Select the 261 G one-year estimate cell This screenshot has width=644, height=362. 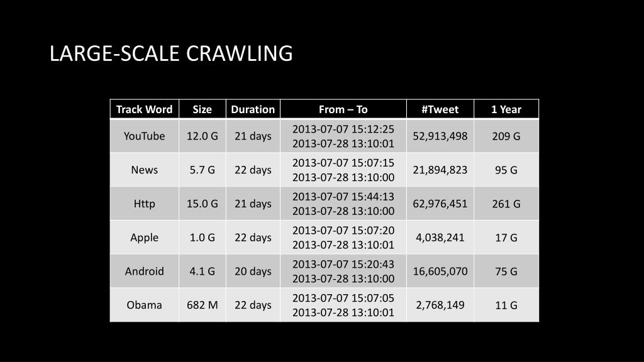coord(506,204)
